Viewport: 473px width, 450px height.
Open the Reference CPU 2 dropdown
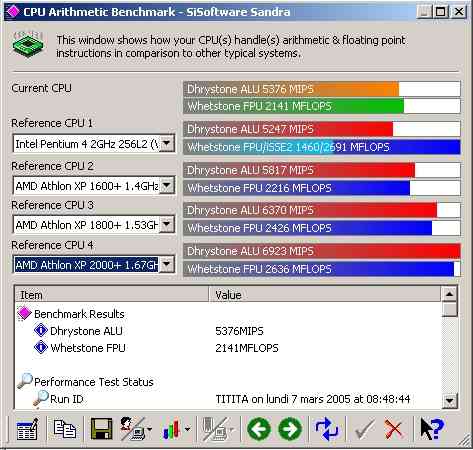pos(166,185)
